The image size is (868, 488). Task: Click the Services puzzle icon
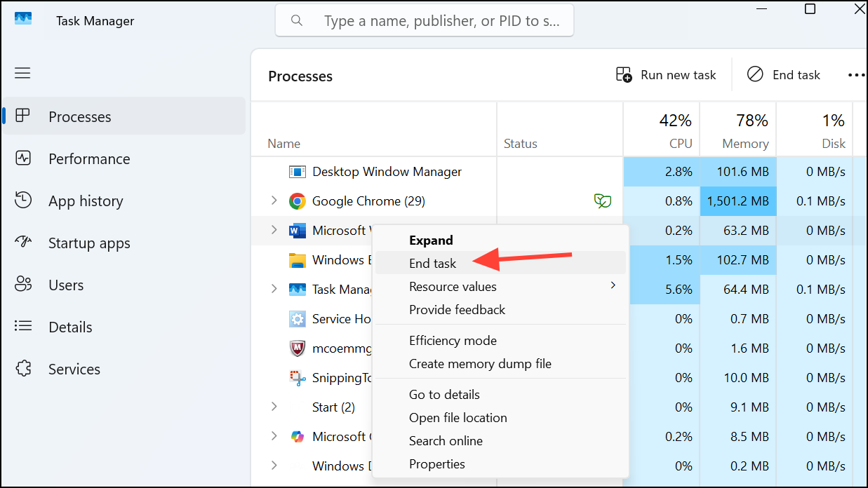click(23, 369)
